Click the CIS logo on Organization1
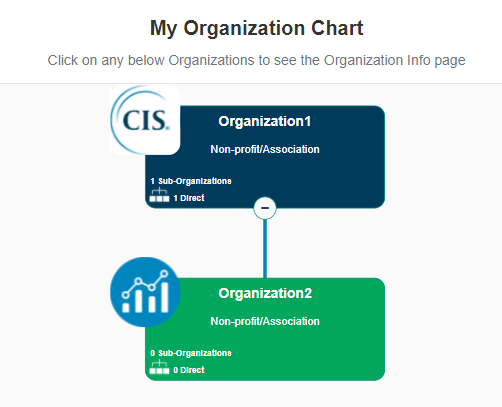502x407 pixels. point(145,120)
